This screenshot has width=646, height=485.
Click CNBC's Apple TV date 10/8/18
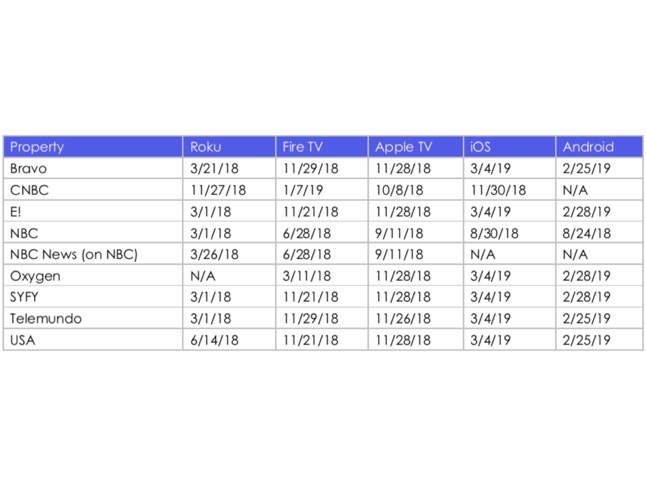399,190
